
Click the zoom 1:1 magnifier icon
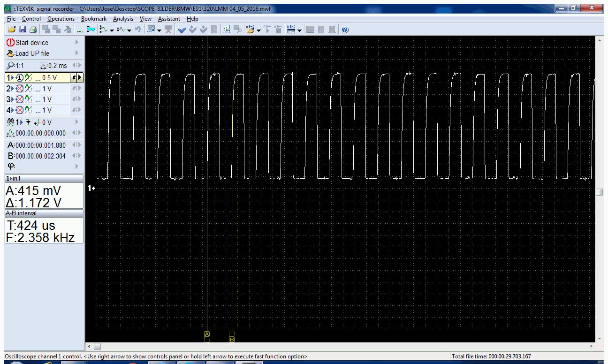(x=10, y=66)
